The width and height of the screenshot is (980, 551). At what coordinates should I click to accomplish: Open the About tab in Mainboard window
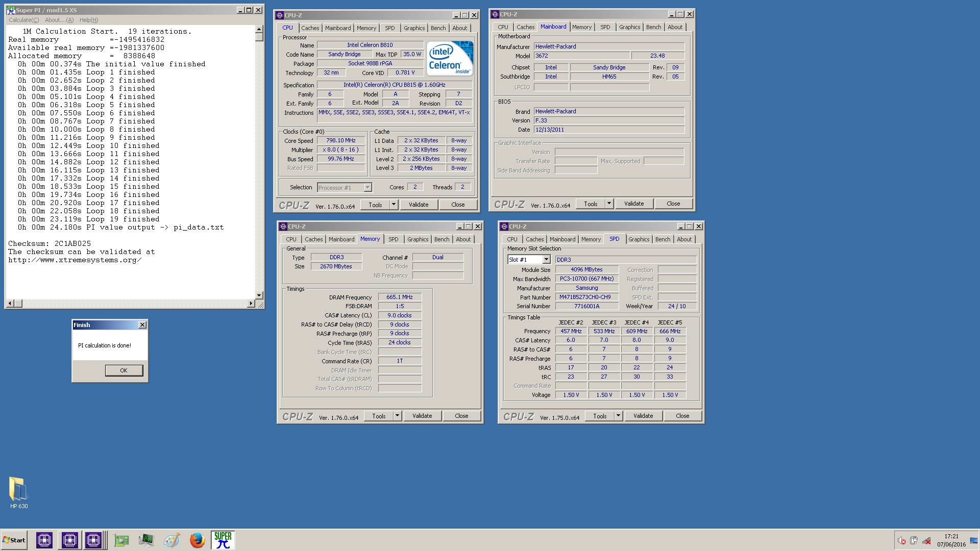pyautogui.click(x=675, y=27)
